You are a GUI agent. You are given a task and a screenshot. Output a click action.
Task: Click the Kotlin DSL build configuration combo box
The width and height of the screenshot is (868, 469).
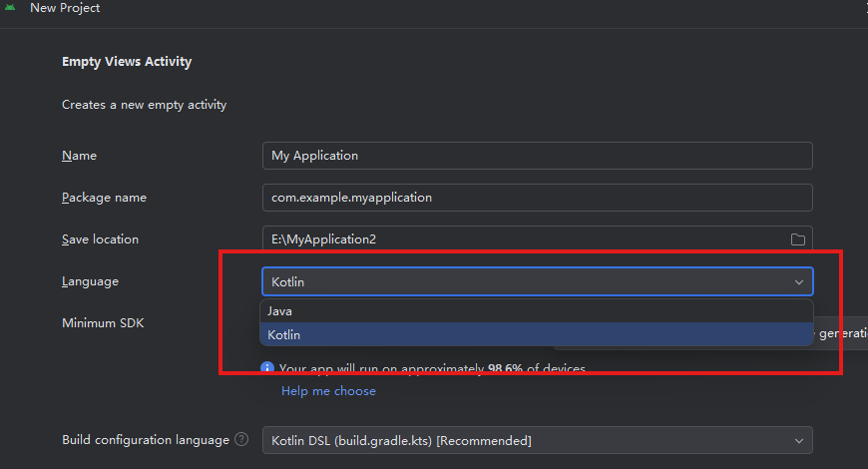coord(519,441)
